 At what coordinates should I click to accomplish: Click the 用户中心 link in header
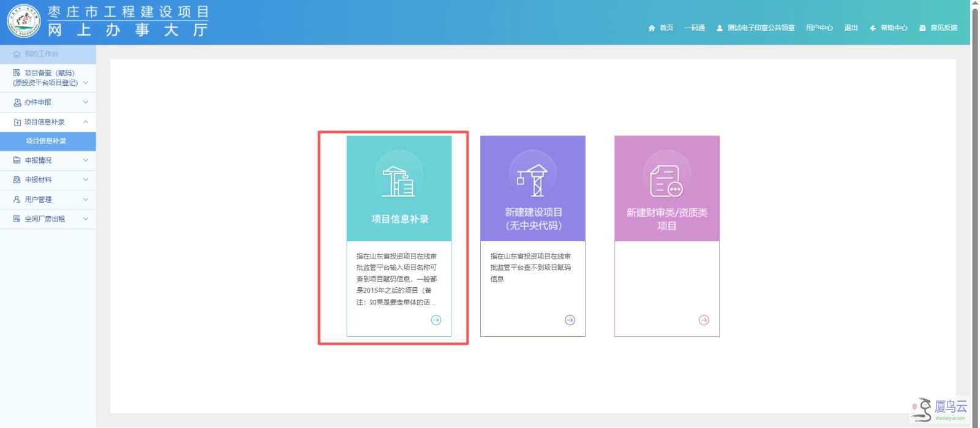[819, 28]
